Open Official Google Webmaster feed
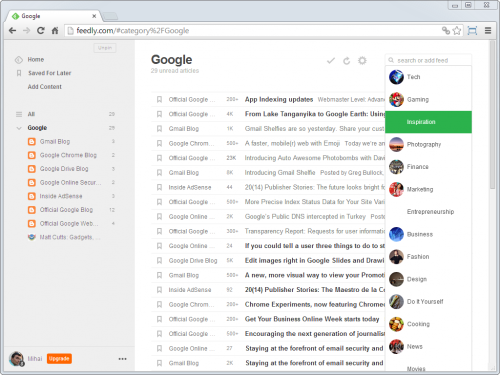Screen dimensions: 500x375 pyautogui.click(x=69, y=224)
